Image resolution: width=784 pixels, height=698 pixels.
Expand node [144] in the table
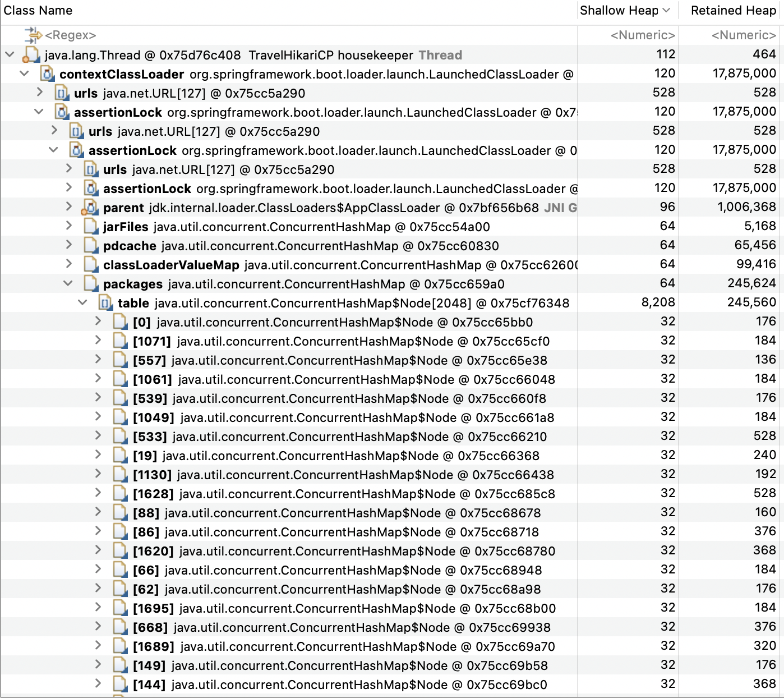click(x=98, y=683)
